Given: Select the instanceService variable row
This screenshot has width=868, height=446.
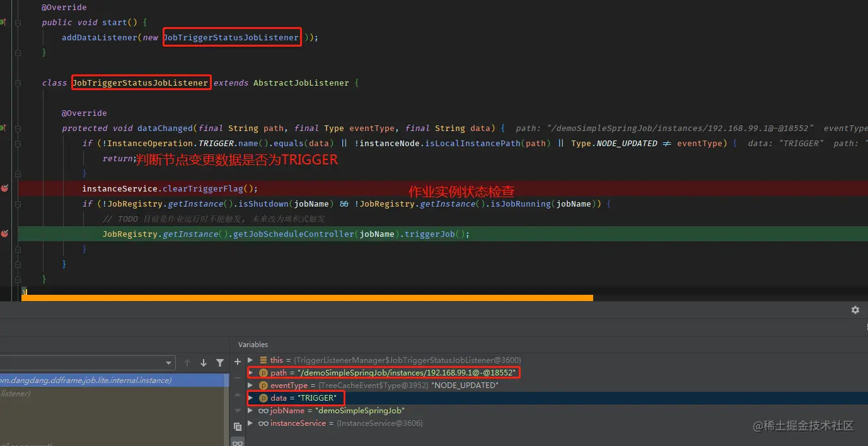Looking at the screenshot, I should pos(557,423).
